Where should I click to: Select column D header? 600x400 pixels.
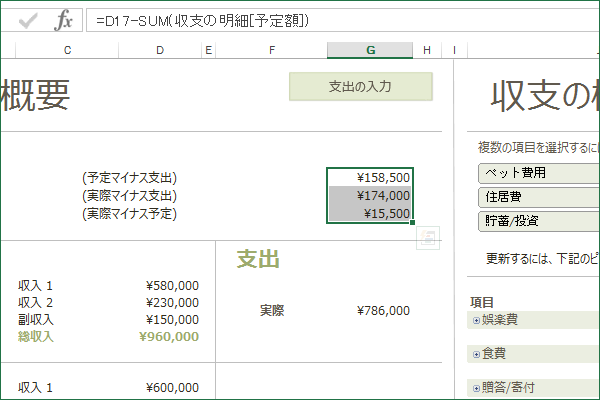pyautogui.click(x=160, y=50)
